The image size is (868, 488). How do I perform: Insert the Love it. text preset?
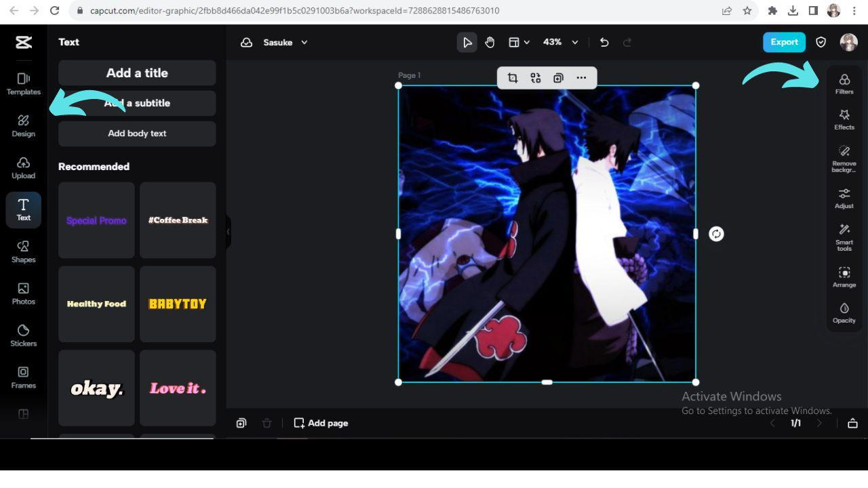tap(178, 388)
